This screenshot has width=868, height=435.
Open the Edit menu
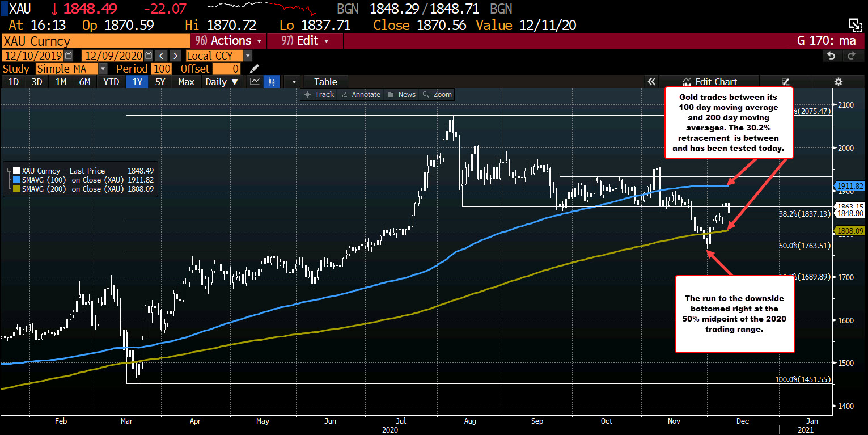click(x=306, y=41)
